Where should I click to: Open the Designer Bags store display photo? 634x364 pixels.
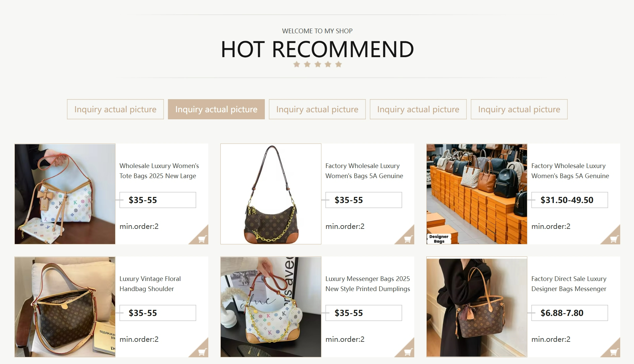477,194
